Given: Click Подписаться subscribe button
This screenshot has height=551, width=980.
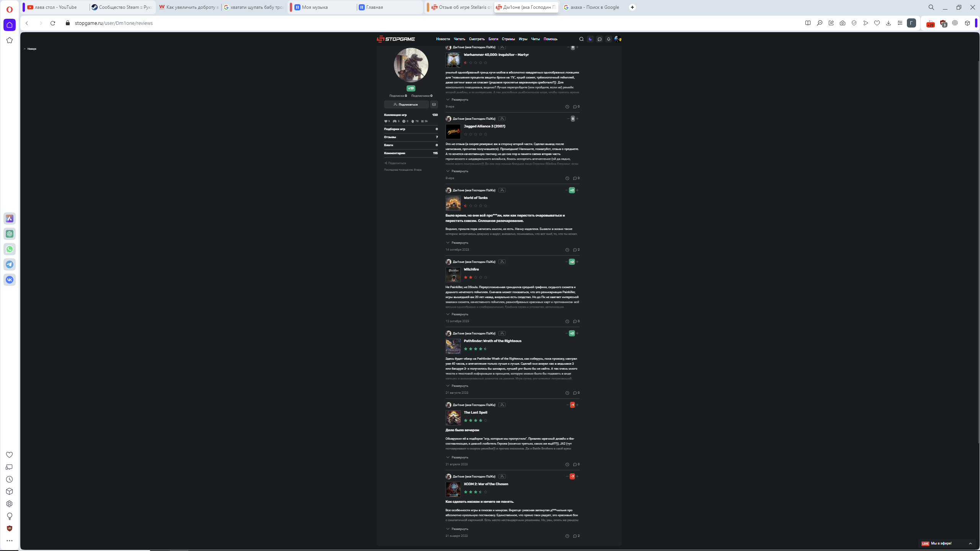Looking at the screenshot, I should [406, 104].
